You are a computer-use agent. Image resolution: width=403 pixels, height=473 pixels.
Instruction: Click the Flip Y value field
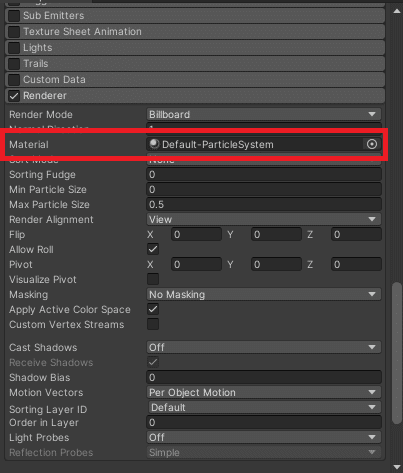[276, 234]
